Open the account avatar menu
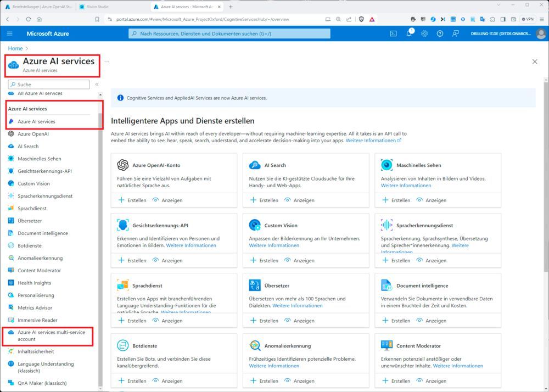This screenshot has height=392, width=549. [539, 33]
